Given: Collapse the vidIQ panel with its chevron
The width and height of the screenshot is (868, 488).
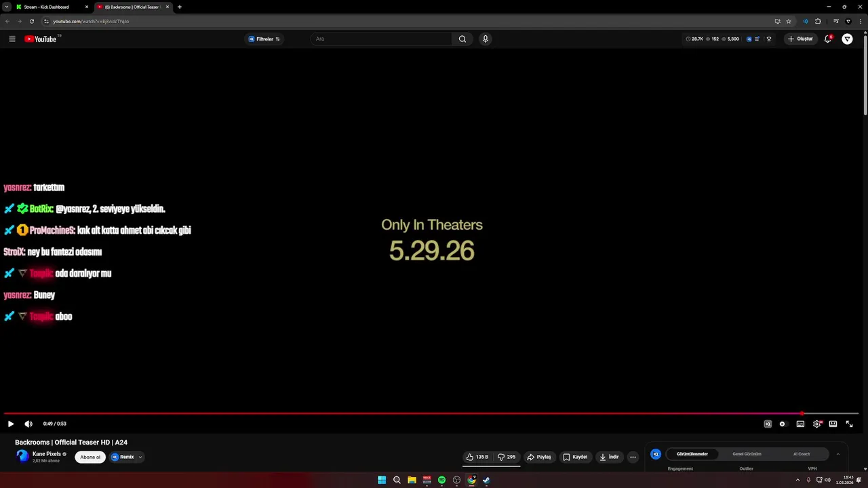Looking at the screenshot, I should [837, 454].
